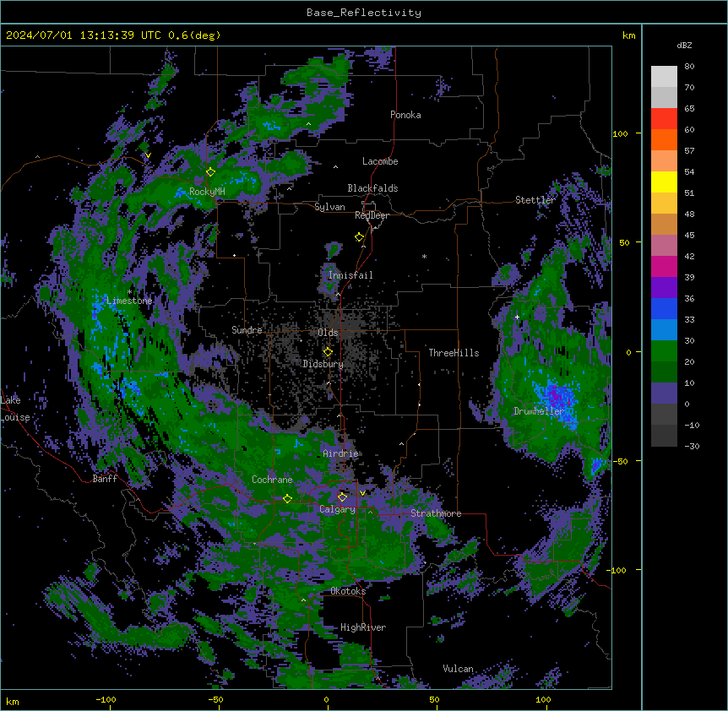Click the white plus marker north of Drumheller
Viewport: 728px width, 711px height.
pos(517,317)
